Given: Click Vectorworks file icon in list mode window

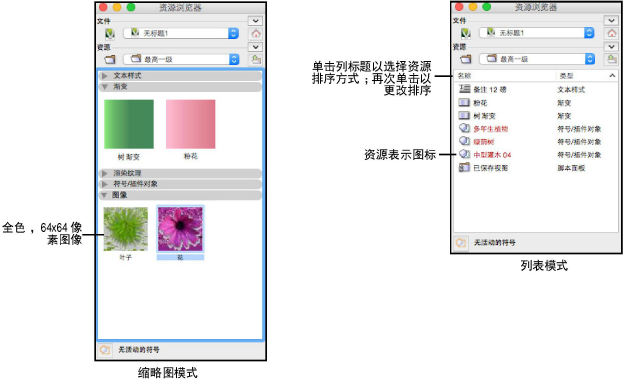Looking at the screenshot, I should (466, 34).
